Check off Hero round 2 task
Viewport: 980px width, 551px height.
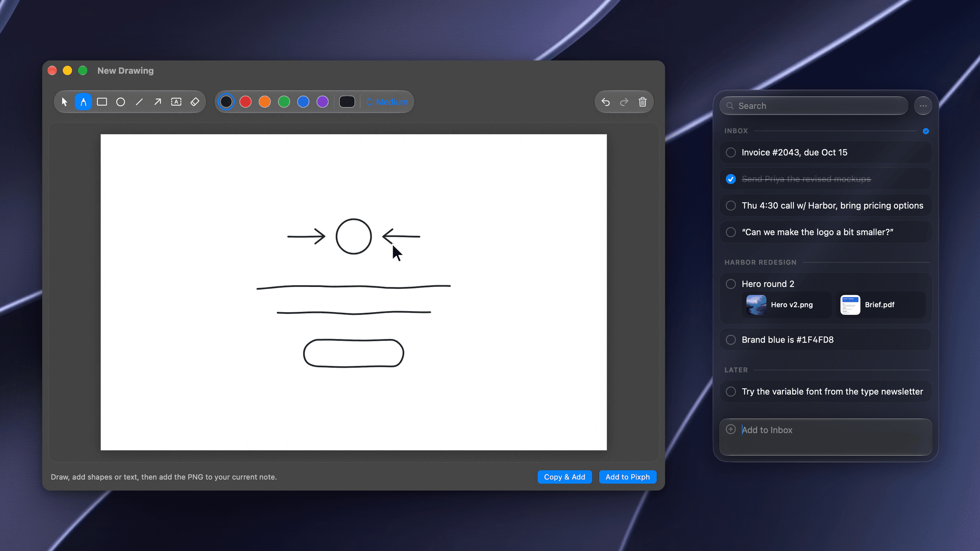pos(731,284)
